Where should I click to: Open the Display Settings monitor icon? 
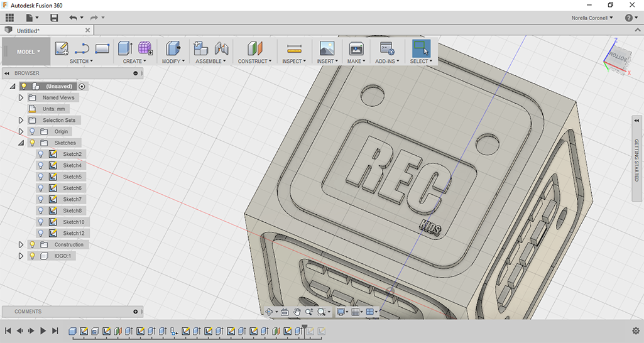[341, 312]
